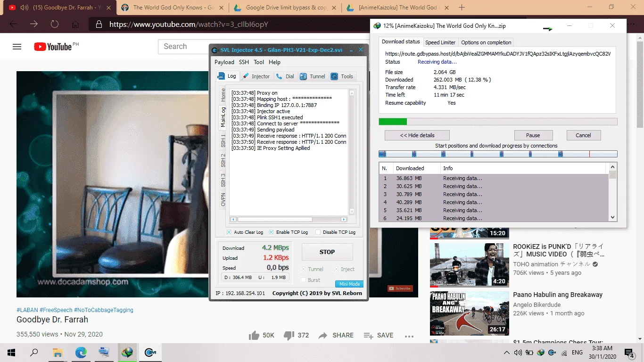
Task: Check the Disable TCP Log box
Action: coord(318,232)
